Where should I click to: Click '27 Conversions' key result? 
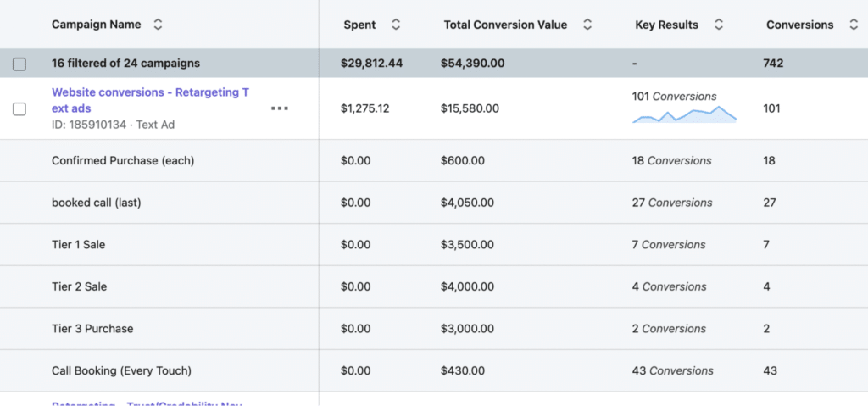pos(672,203)
